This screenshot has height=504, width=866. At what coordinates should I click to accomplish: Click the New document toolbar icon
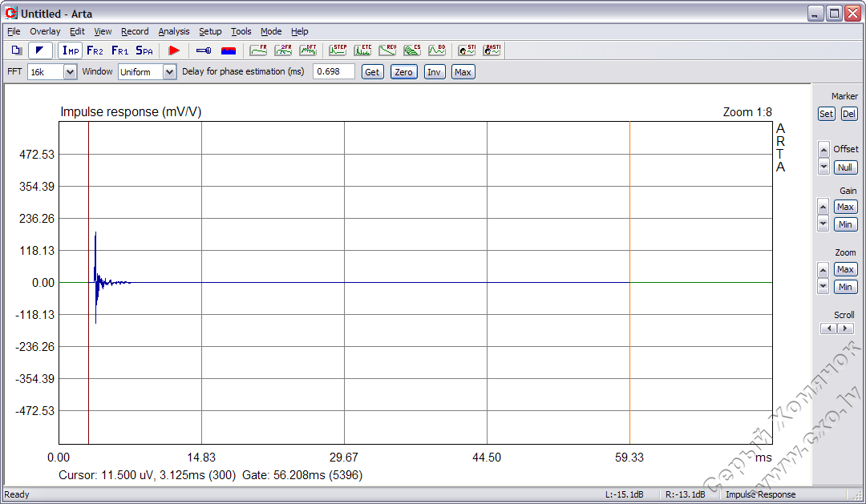[17, 50]
